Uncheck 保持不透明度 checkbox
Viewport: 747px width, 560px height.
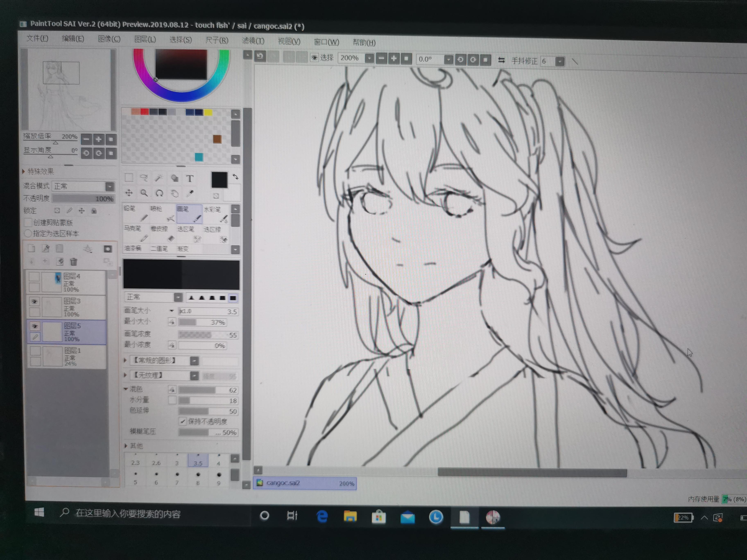183,421
